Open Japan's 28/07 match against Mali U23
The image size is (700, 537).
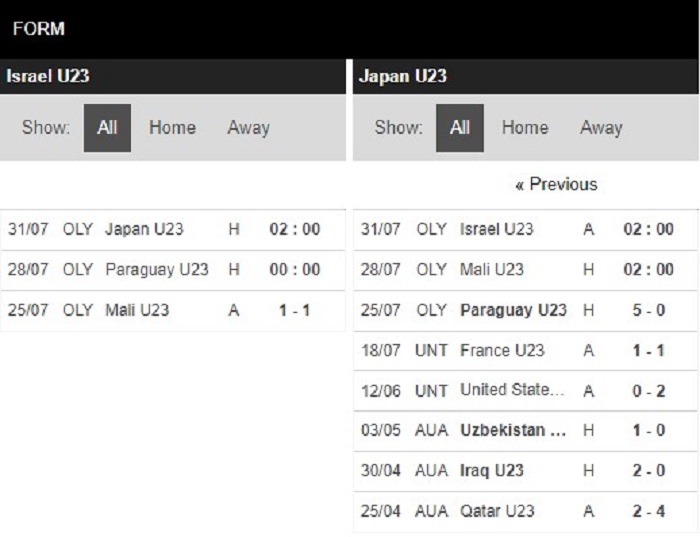(525, 270)
